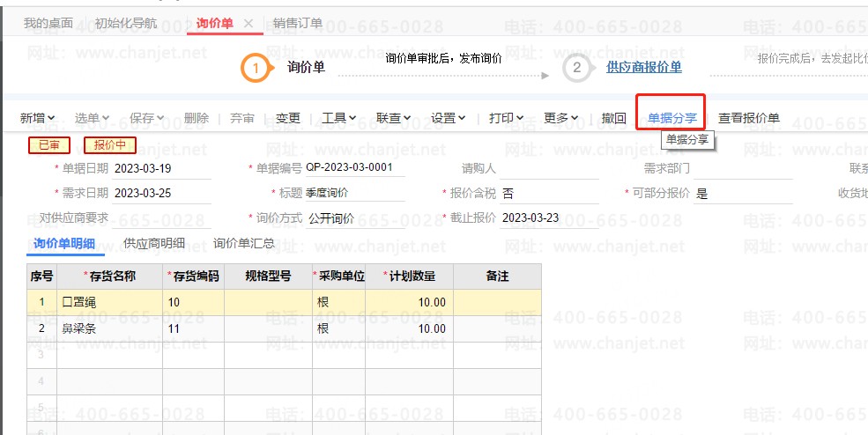
Task: Click the 报价含税 field 否
Action: (549, 193)
